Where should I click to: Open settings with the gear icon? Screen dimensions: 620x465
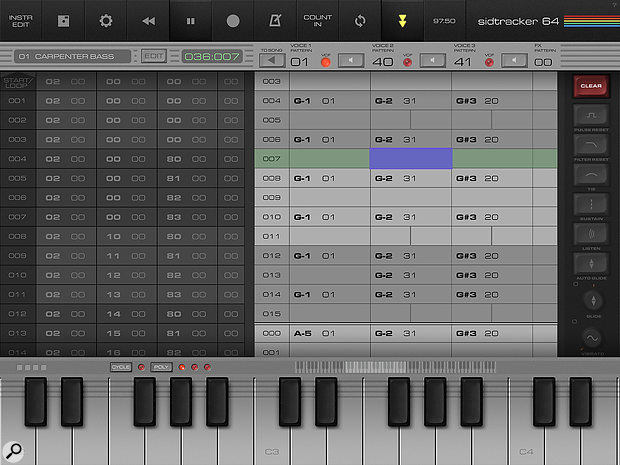click(106, 21)
